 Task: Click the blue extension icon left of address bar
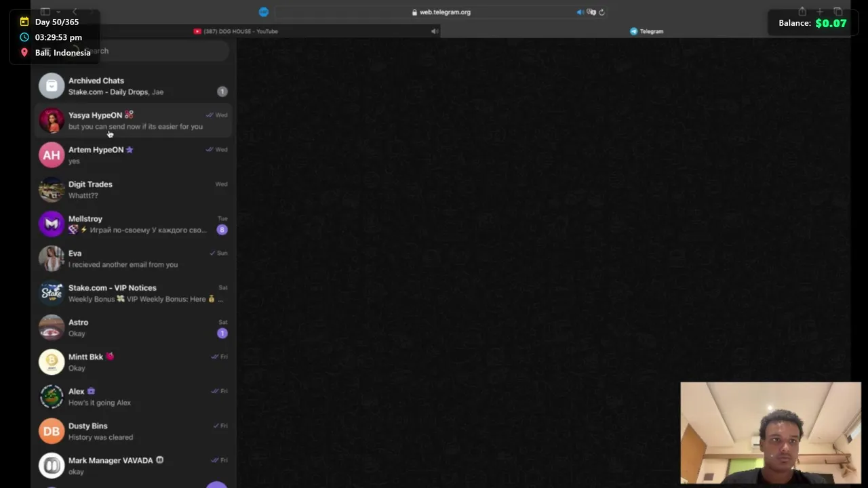tap(264, 12)
